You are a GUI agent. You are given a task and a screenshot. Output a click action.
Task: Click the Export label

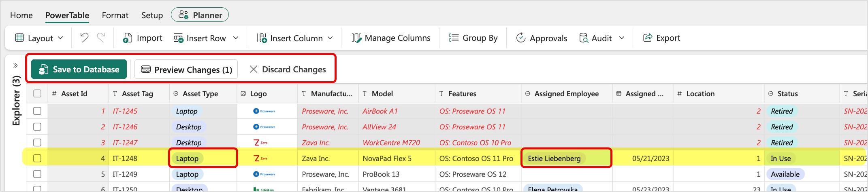pos(668,38)
